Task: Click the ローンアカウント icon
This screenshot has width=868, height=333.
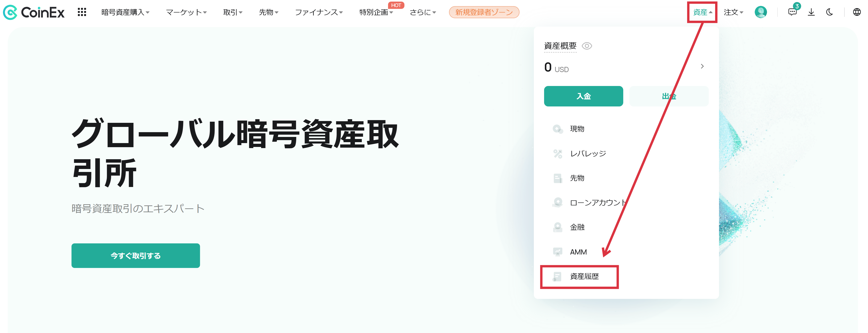Action: coord(558,203)
